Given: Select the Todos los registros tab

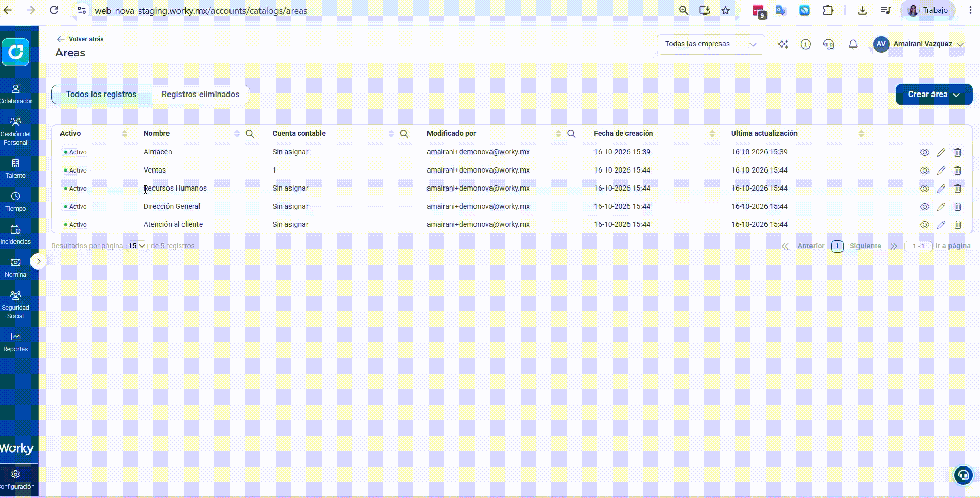Looking at the screenshot, I should 101,95.
